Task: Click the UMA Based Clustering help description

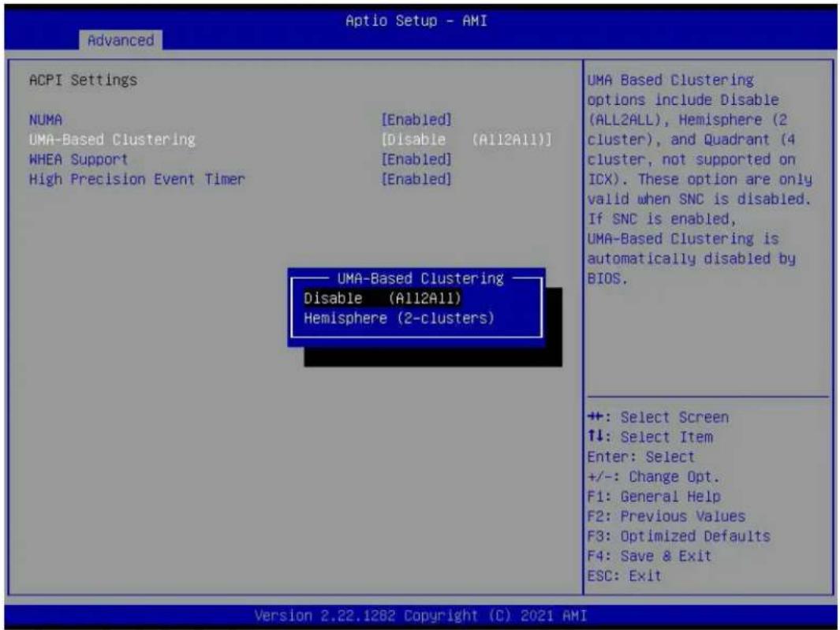Action: [700, 180]
